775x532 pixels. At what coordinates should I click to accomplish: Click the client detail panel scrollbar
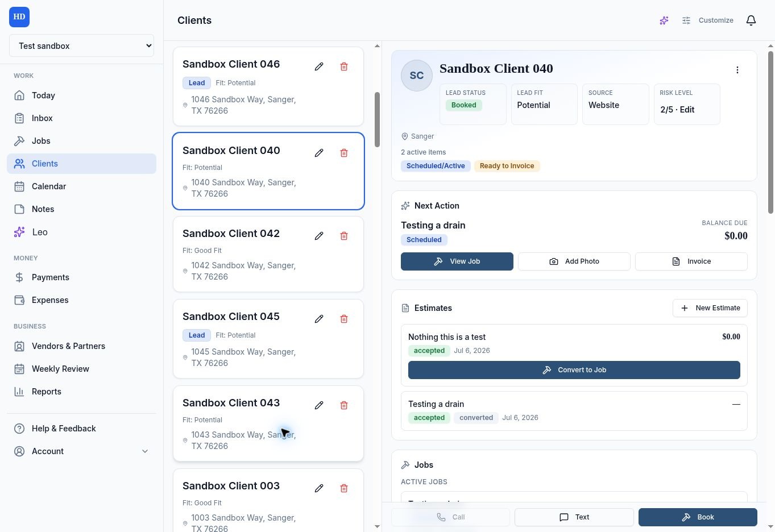click(x=770, y=132)
